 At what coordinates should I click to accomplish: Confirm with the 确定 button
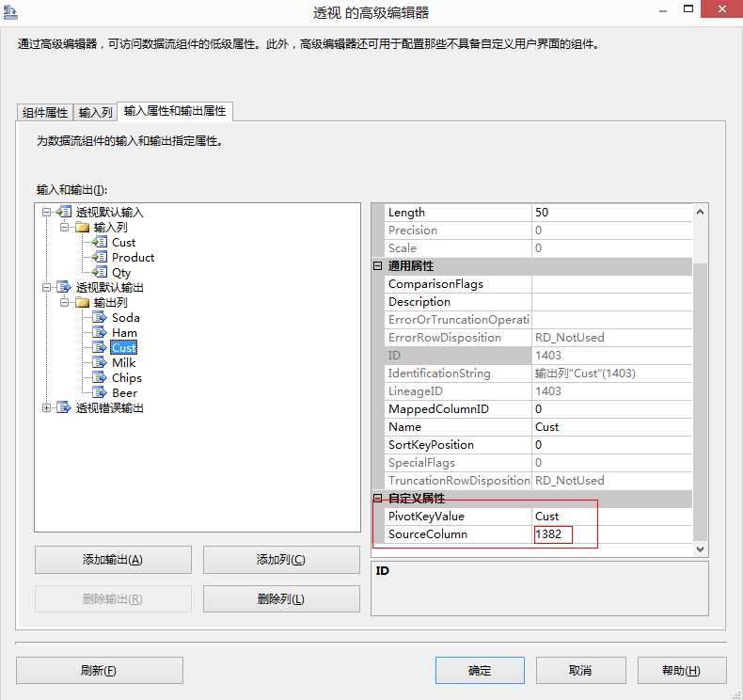480,671
